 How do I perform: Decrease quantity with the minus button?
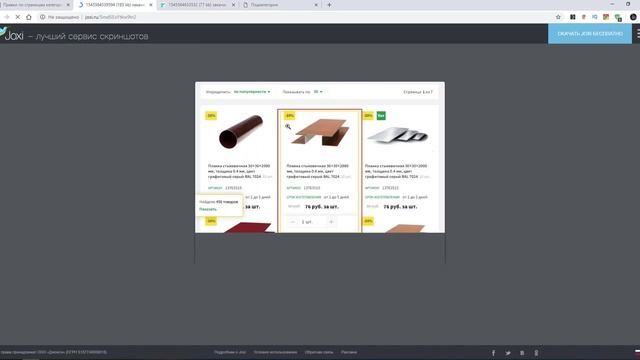pos(293,222)
